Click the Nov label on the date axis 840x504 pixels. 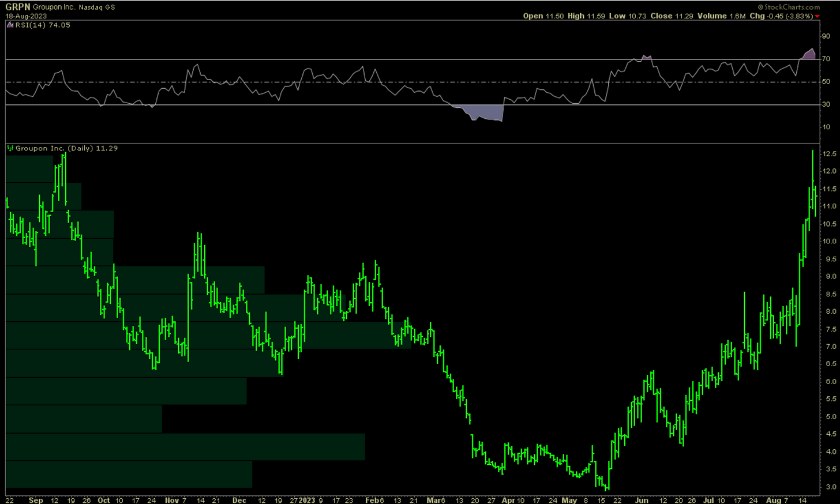click(172, 500)
